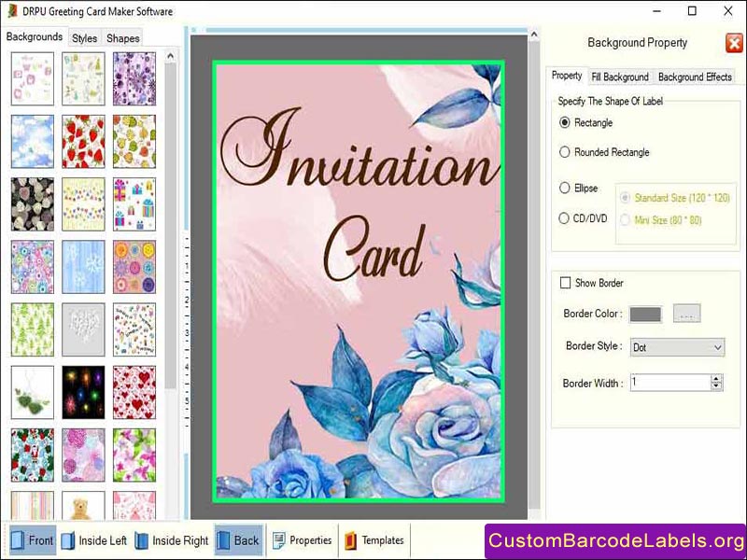Switch to the Styles tab
The image size is (747, 560).
pos(84,38)
